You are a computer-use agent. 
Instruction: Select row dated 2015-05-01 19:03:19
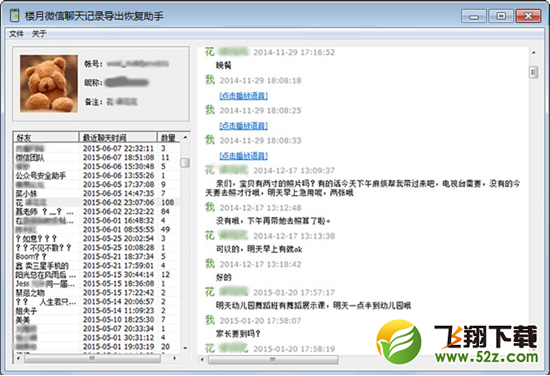97,347
